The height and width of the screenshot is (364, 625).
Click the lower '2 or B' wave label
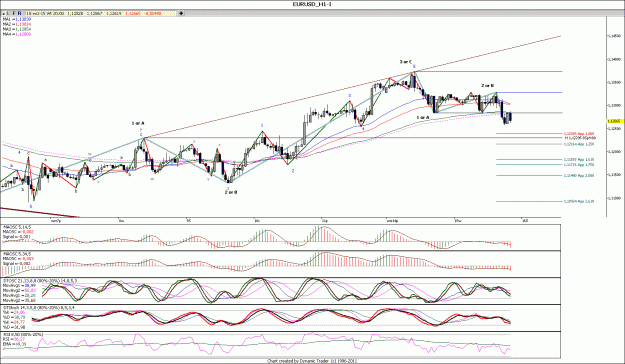pyautogui.click(x=231, y=192)
